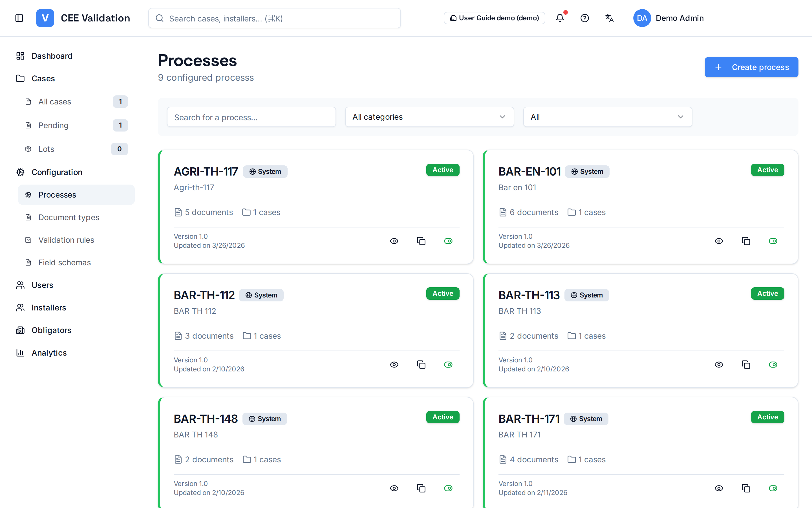
Task: View AGRI-TH-117 process details eye icon
Action: tap(394, 241)
